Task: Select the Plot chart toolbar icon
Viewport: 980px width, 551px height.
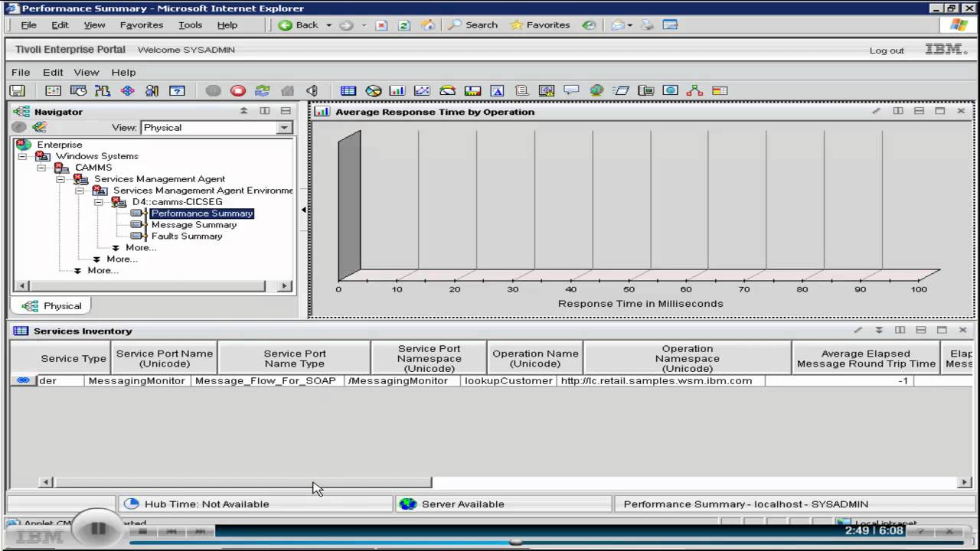Action: tap(422, 90)
